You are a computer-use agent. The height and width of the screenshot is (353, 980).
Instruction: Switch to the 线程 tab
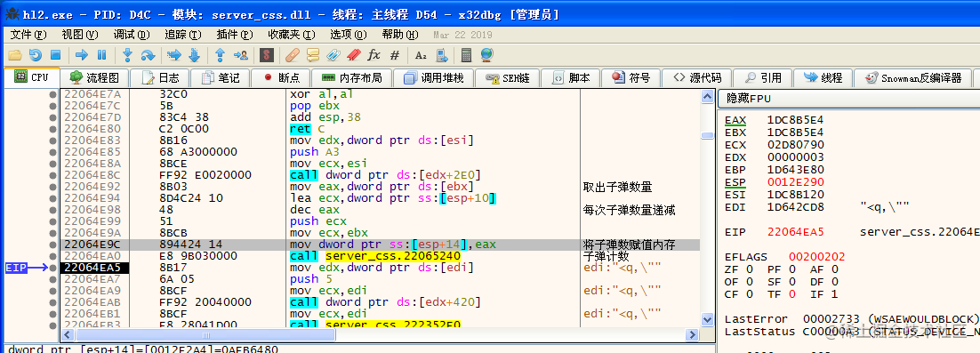tap(823, 78)
